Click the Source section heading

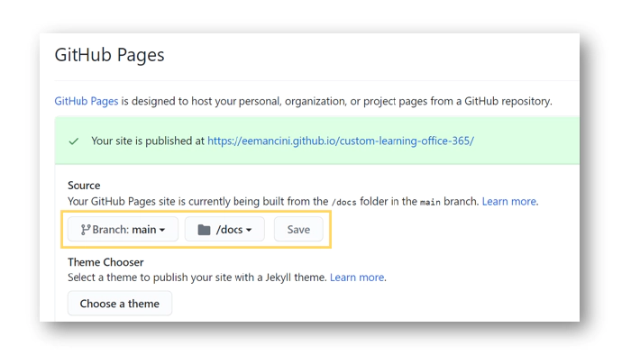click(84, 186)
